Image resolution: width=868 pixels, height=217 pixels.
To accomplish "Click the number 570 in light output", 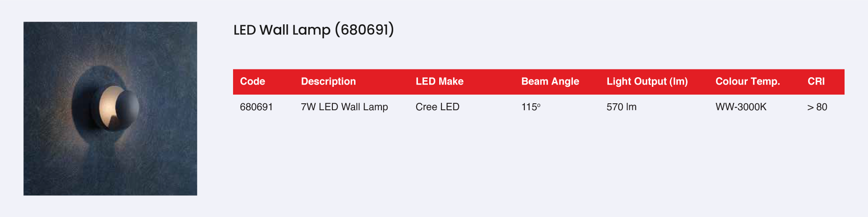I will pyautogui.click(x=615, y=107).
